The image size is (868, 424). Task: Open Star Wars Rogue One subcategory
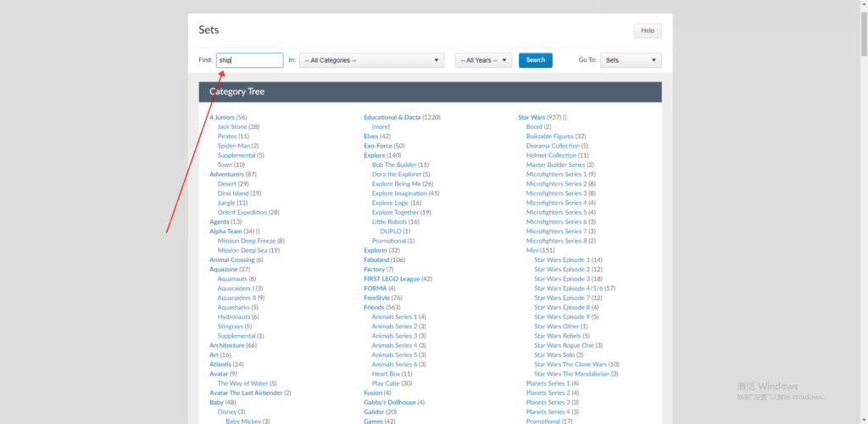(564, 345)
